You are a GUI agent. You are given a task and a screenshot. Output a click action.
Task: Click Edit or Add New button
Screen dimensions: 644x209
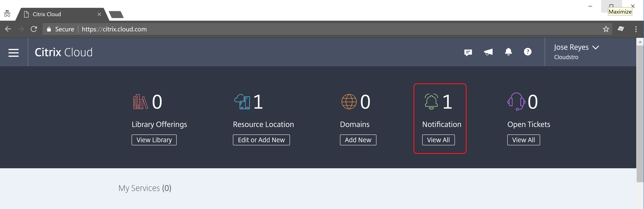pos(261,140)
